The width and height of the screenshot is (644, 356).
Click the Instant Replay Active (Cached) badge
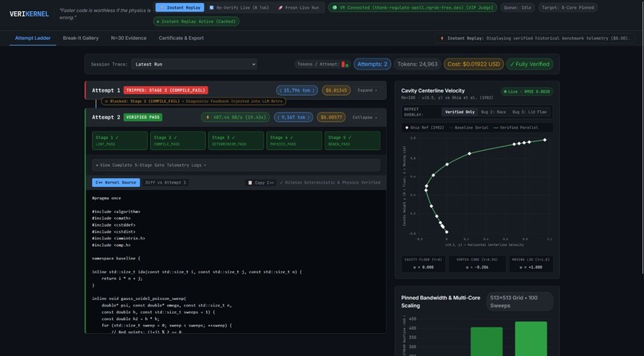197,22
